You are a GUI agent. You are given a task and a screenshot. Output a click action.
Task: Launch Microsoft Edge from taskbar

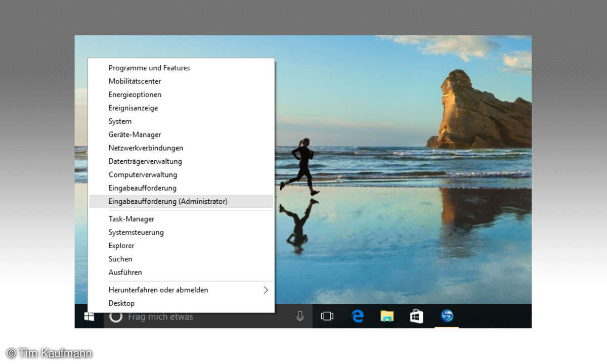pos(358,316)
